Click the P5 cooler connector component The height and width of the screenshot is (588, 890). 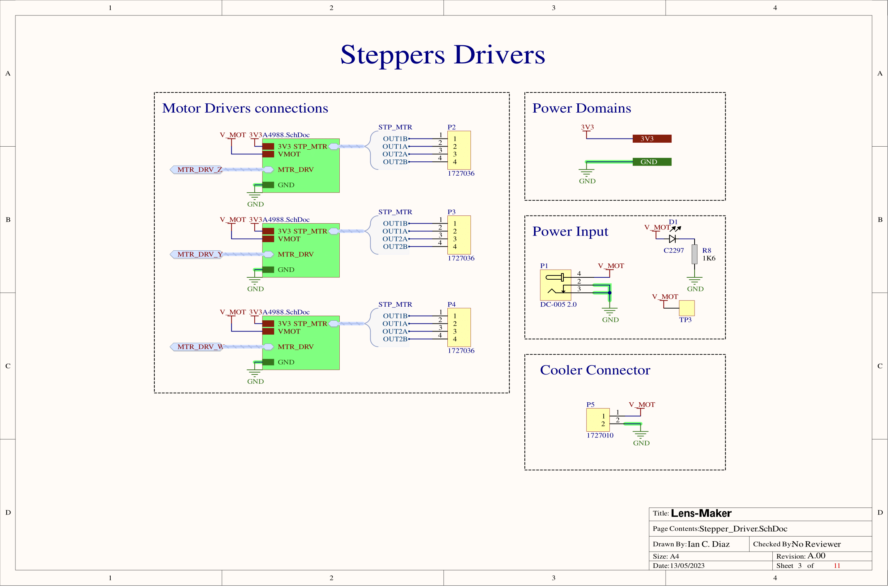[598, 420]
